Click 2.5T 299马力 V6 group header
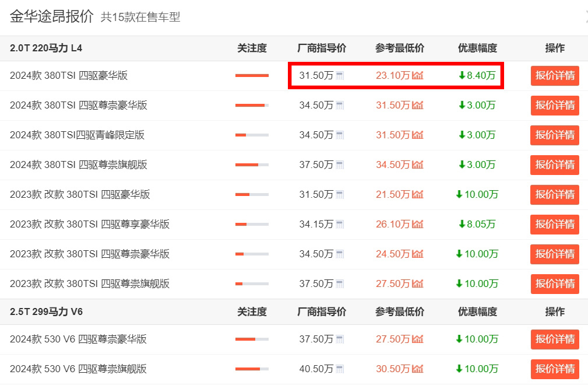The width and height of the screenshot is (588, 385). (x=46, y=311)
